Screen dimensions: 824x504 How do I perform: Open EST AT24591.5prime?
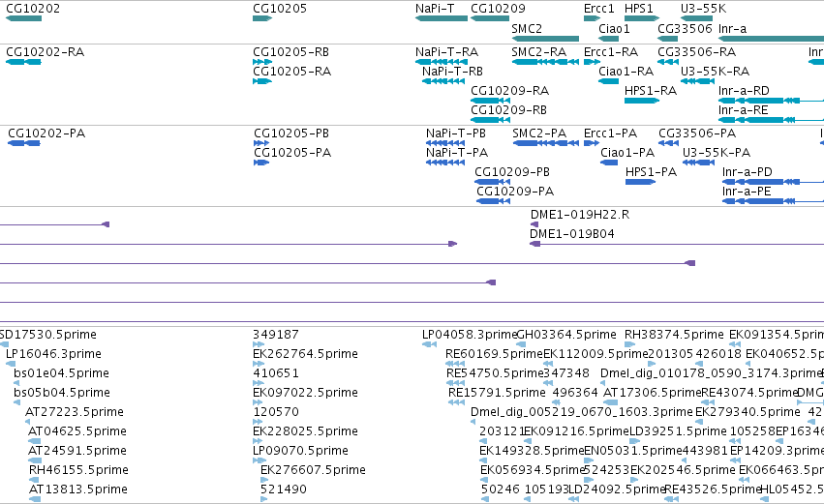pyautogui.click(x=76, y=451)
